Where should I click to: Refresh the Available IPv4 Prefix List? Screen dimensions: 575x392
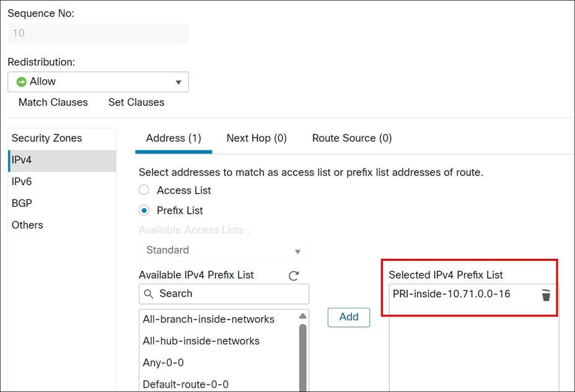[294, 276]
